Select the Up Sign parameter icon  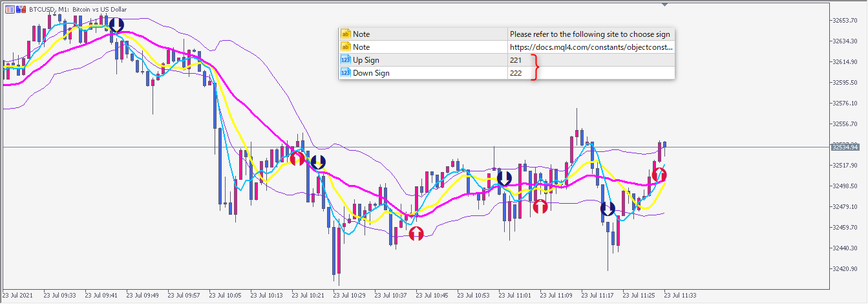345,60
